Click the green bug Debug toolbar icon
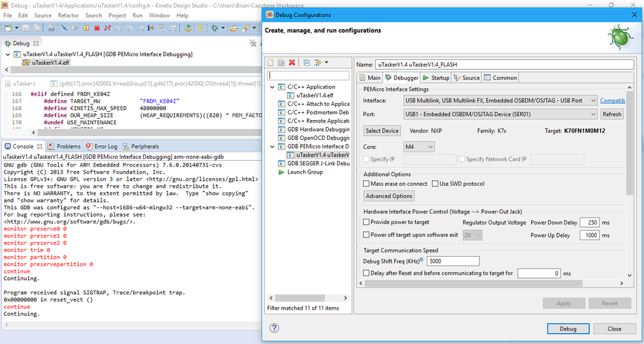644x344 pixels. 215,28
